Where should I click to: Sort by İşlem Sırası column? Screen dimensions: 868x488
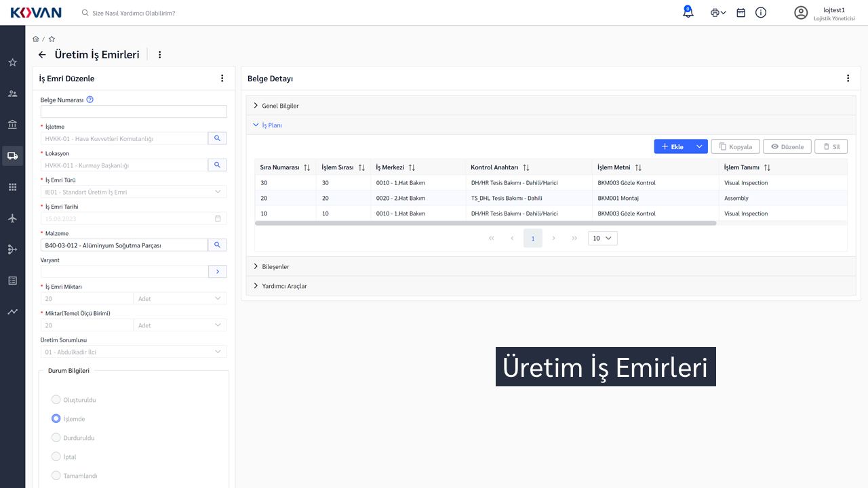pyautogui.click(x=361, y=167)
